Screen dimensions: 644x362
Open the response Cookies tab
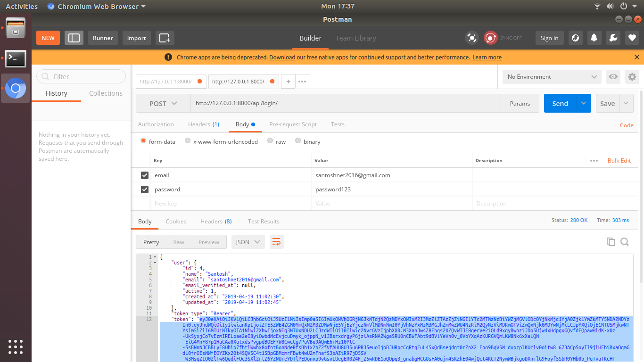[x=176, y=222]
